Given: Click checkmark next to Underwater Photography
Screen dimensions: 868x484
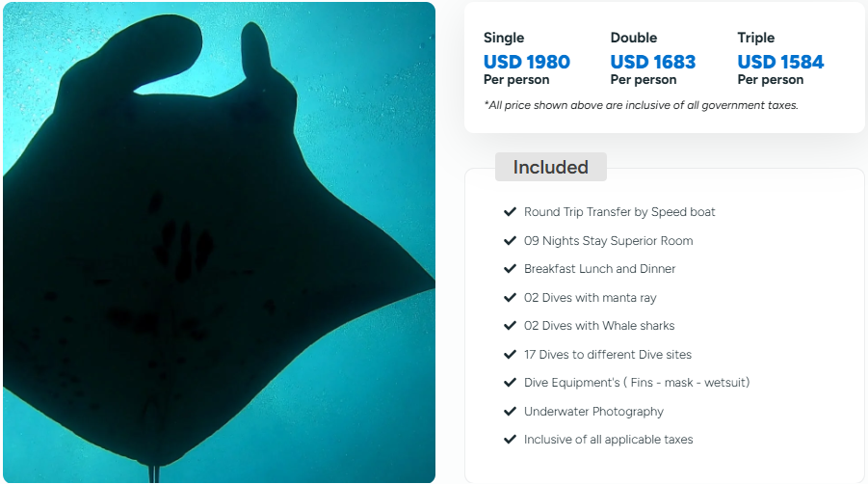Looking at the screenshot, I should [510, 412].
